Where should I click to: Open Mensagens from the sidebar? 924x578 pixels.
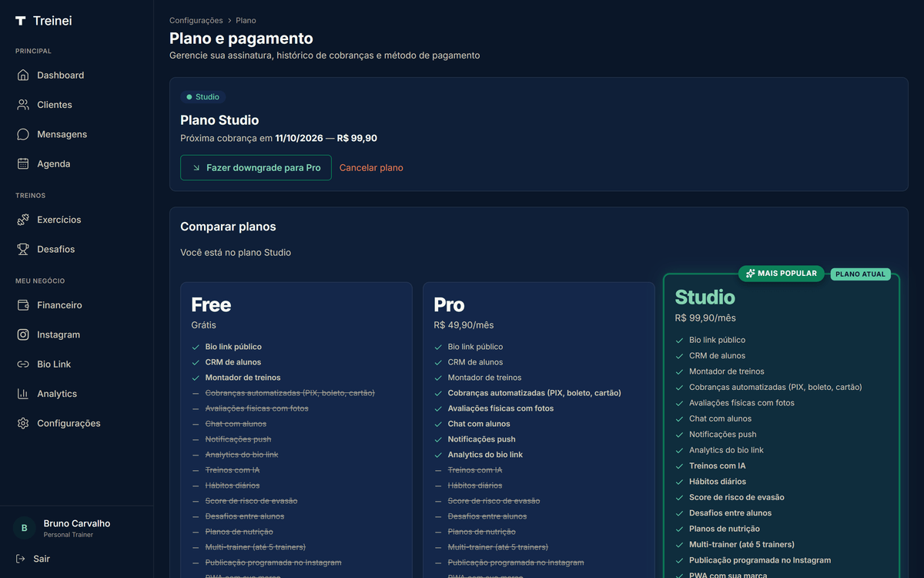(x=77, y=134)
